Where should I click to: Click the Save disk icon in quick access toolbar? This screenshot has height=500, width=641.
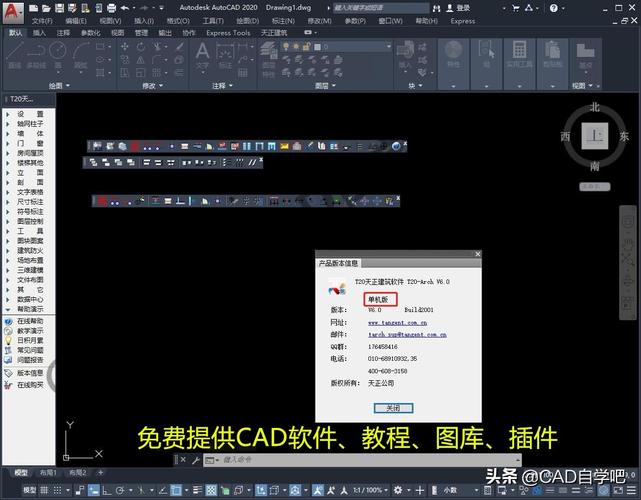click(x=60, y=8)
